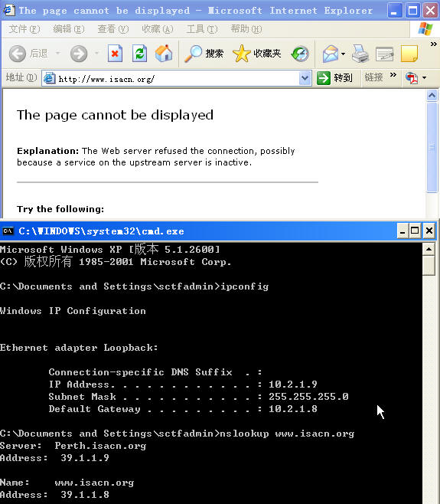The width and height of the screenshot is (440, 504).
Task: Click into the address bar URL field
Action: (x=172, y=78)
